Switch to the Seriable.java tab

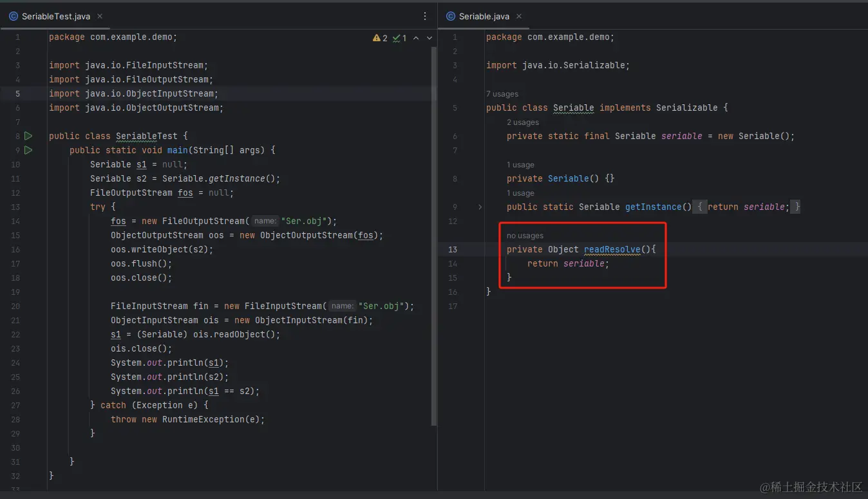484,16
